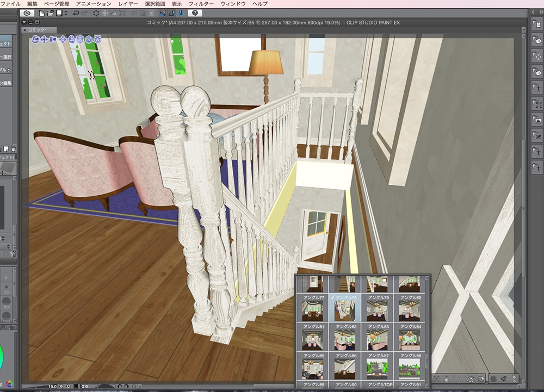Screen dimensions: 544x392
Task: Click the zoom value 19.0 field
Action: [x=52, y=386]
